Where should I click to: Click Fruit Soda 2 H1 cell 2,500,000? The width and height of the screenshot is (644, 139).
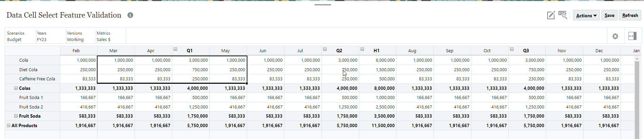(x=378, y=107)
